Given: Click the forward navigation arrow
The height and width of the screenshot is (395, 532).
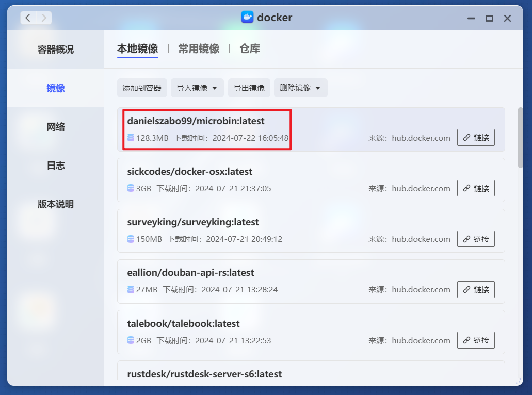Looking at the screenshot, I should (44, 18).
